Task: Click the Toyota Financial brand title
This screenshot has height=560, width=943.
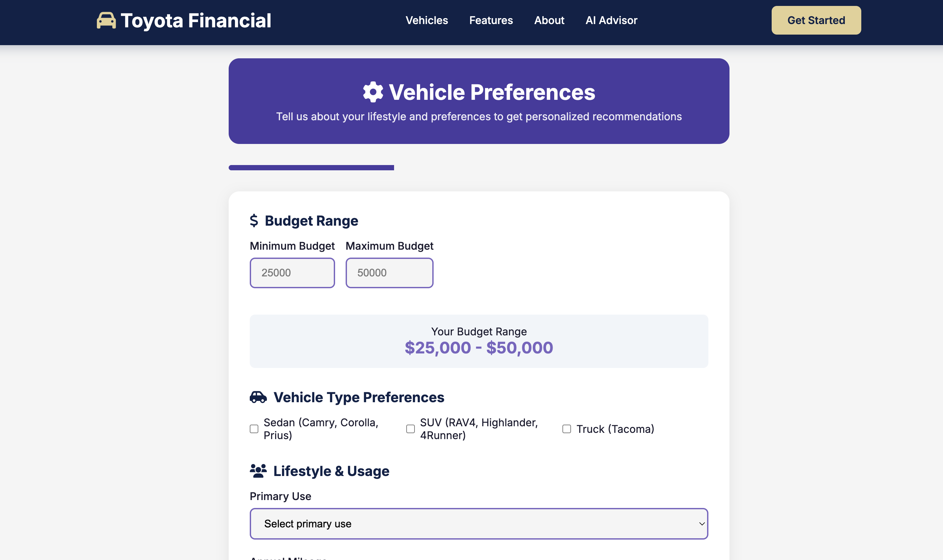Action: (196, 20)
